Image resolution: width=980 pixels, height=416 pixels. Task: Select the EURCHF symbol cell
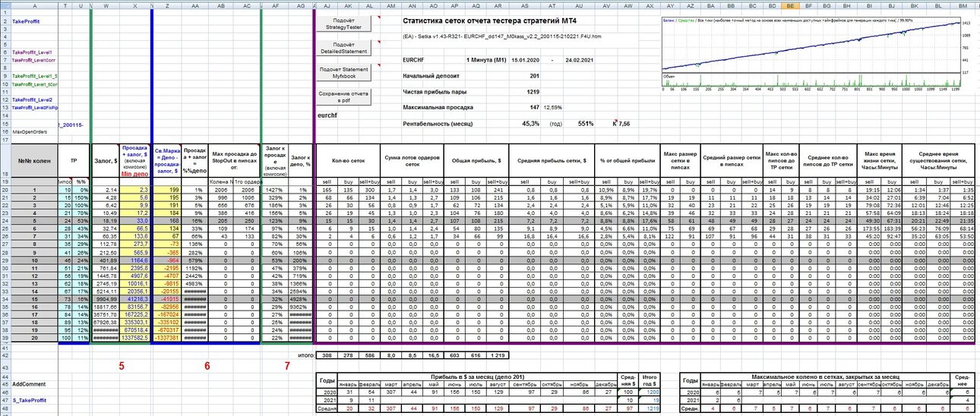point(415,59)
